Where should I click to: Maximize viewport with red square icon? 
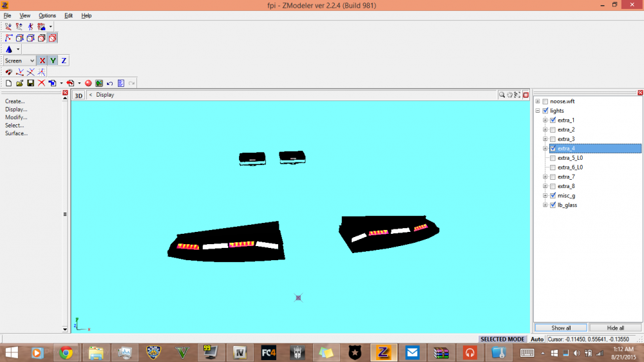pyautogui.click(x=526, y=95)
